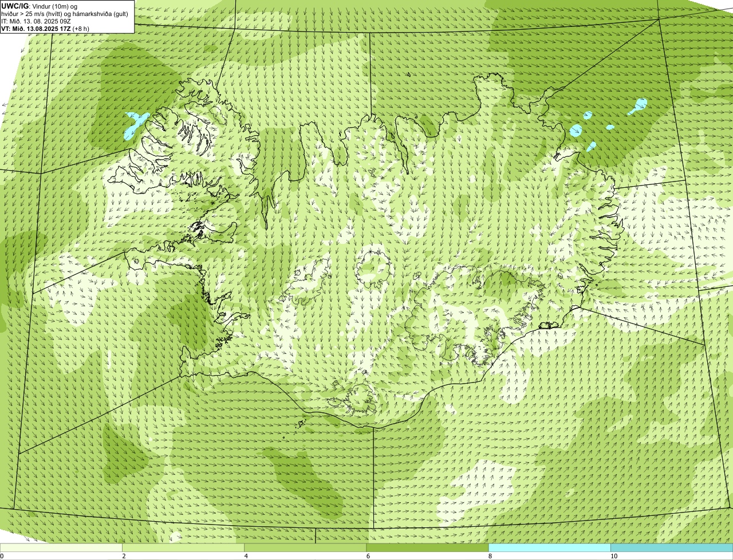The height and width of the screenshot is (560, 733).
Task: Click the text 'hviður > 25 m/s (hvítt) og hámarkshviða (gult)'
Action: click(x=65, y=13)
